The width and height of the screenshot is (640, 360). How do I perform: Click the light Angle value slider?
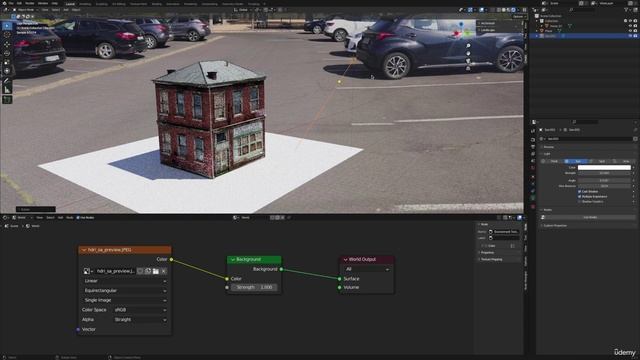604,180
